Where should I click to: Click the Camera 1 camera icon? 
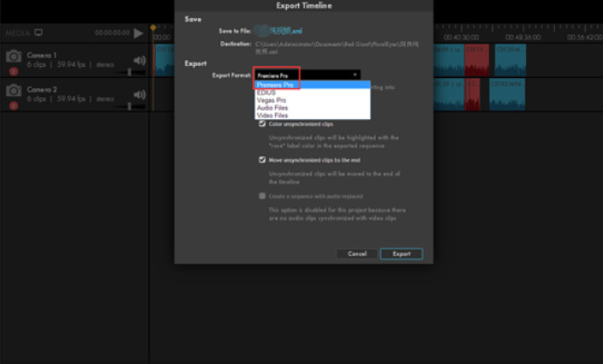pyautogui.click(x=14, y=57)
